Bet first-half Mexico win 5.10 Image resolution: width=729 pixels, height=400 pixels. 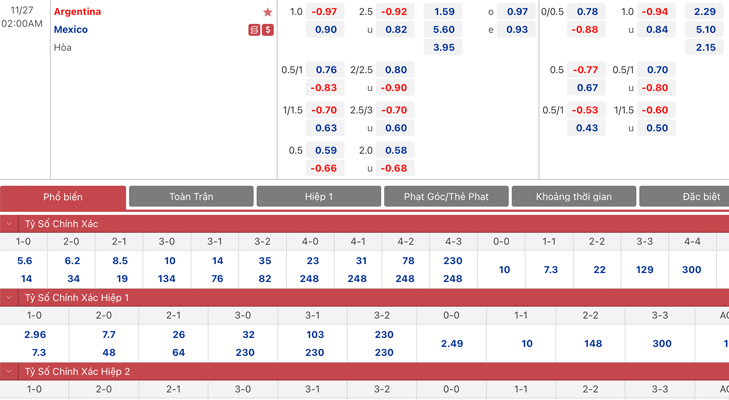(x=704, y=30)
